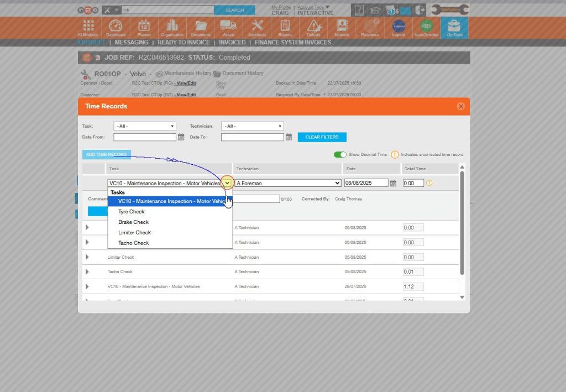The image size is (566, 392).
Task: Open the A Foreman technician dropdown
Action: pos(288,184)
